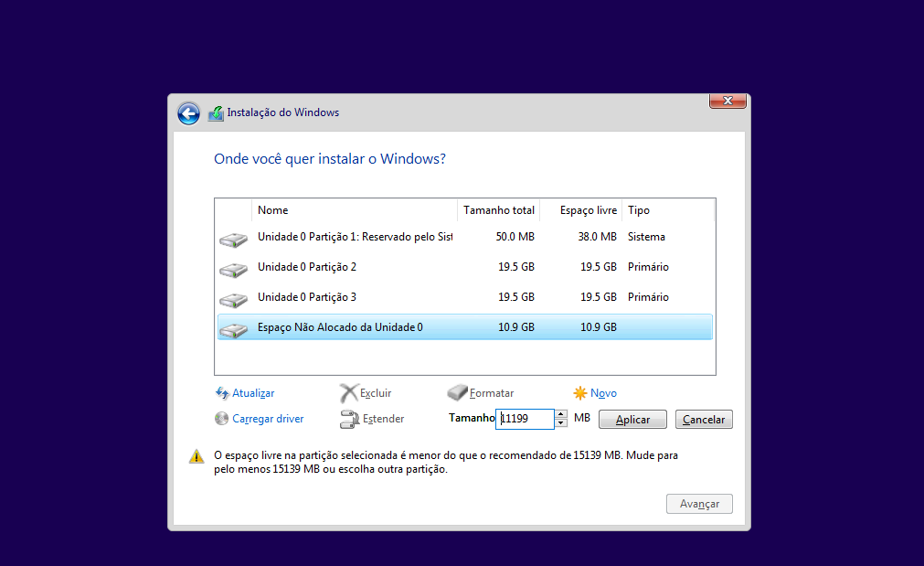Click Primário type of Partição 3
Image resolution: width=924 pixels, height=566 pixels.
pyautogui.click(x=648, y=297)
